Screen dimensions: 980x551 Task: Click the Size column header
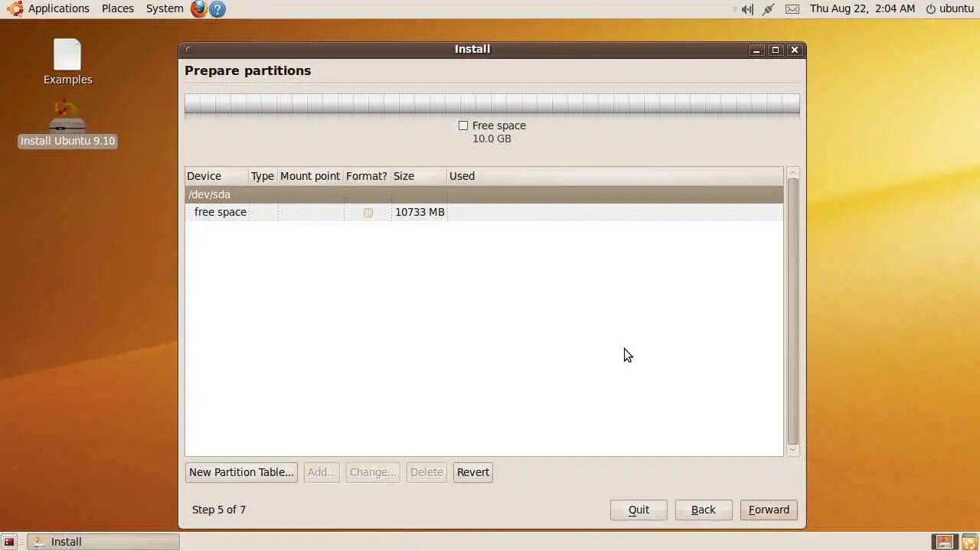click(x=419, y=176)
